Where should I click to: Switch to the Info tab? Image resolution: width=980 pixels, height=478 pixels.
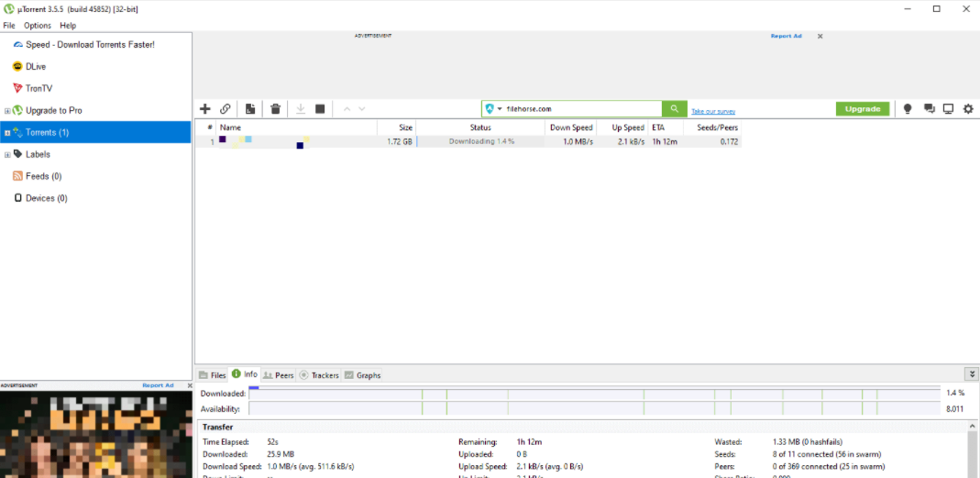245,374
